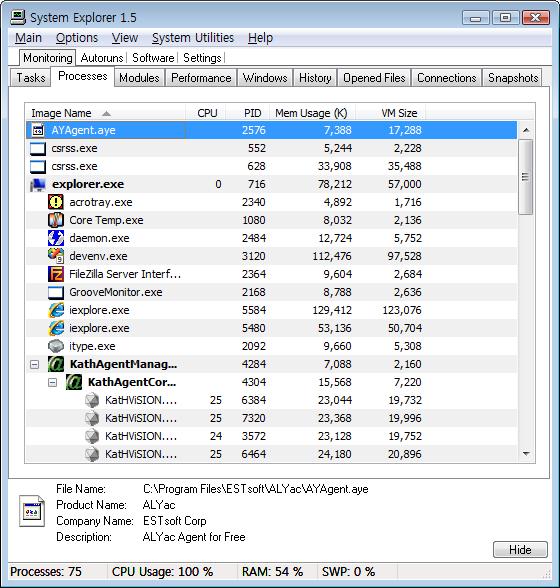Click the System Explorer title bar icon
The image size is (560, 588).
(18, 17)
